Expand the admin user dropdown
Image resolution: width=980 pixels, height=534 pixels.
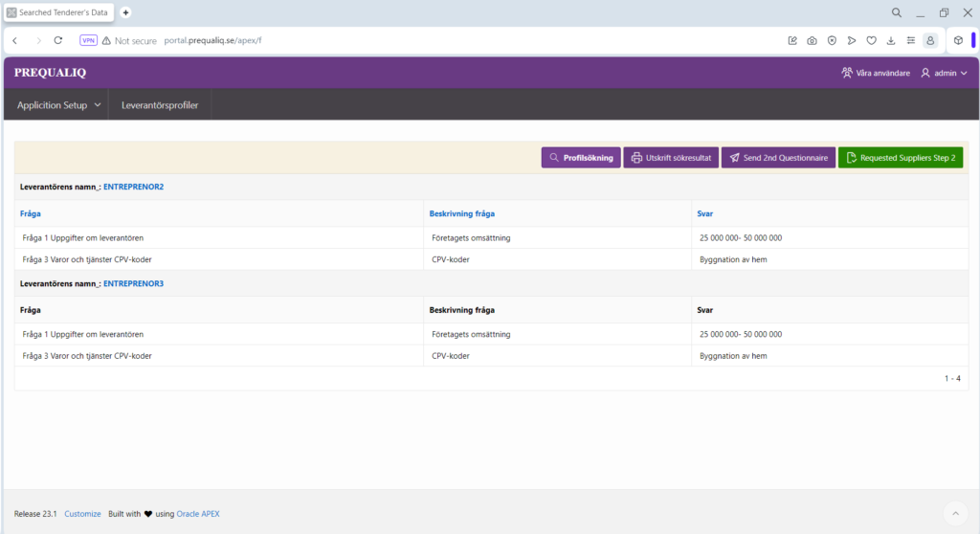(944, 73)
